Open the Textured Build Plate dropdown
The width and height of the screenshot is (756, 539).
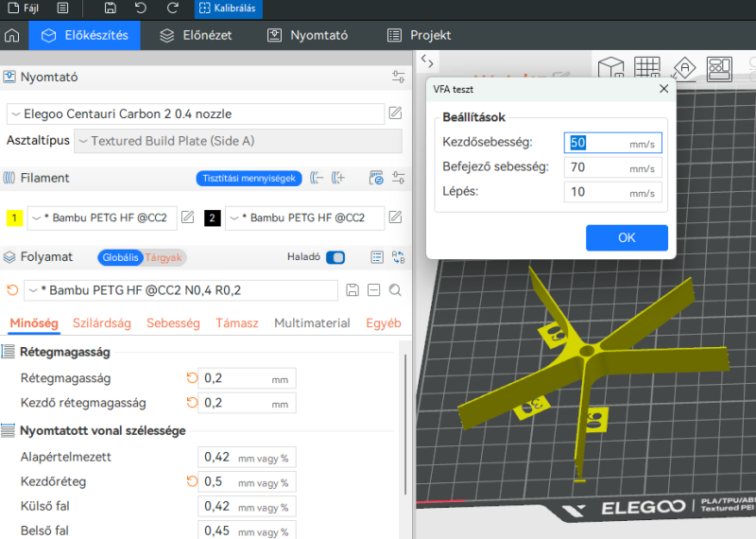tap(238, 142)
